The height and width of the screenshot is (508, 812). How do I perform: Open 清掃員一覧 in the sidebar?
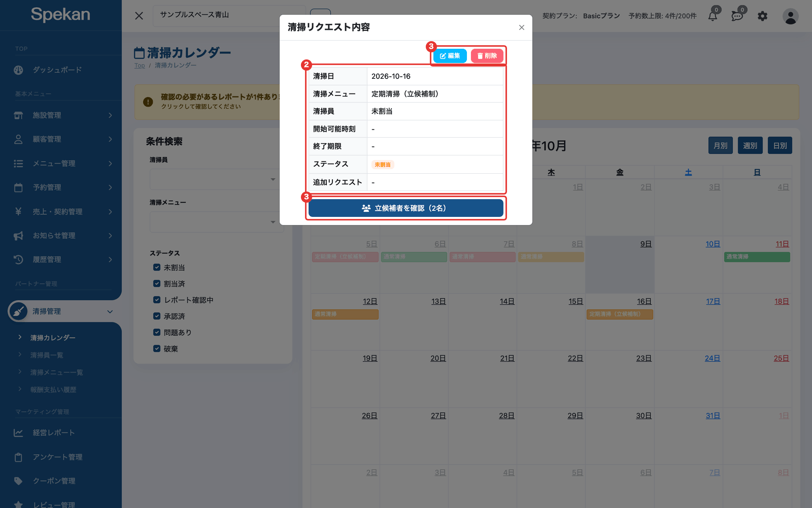pos(47,355)
